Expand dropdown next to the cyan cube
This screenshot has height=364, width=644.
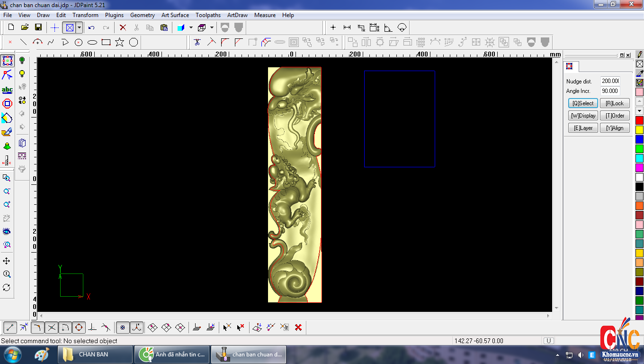click(191, 27)
